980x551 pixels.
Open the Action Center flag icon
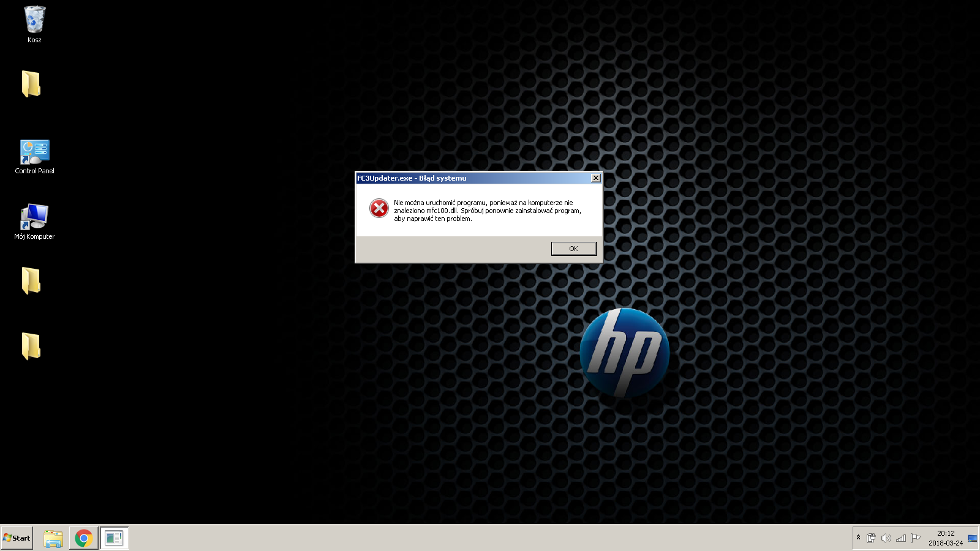916,538
